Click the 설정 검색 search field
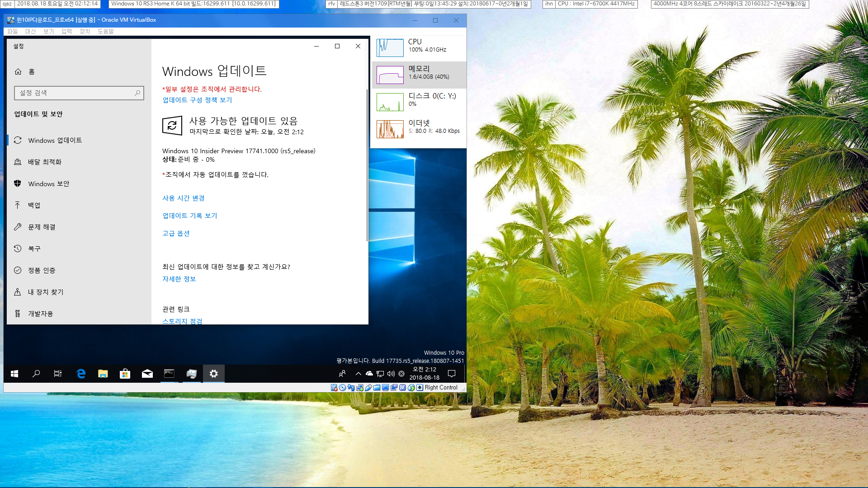Image resolution: width=868 pixels, height=488 pixels. (x=79, y=93)
